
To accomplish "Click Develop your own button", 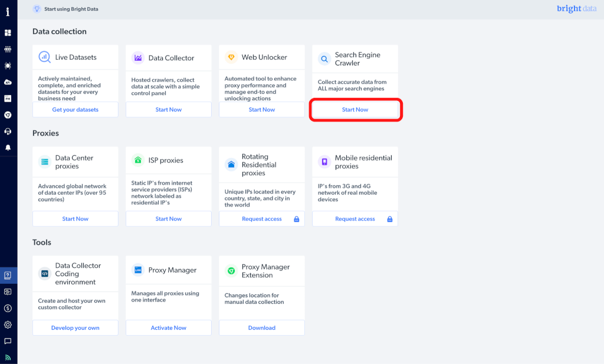I will 75,328.
